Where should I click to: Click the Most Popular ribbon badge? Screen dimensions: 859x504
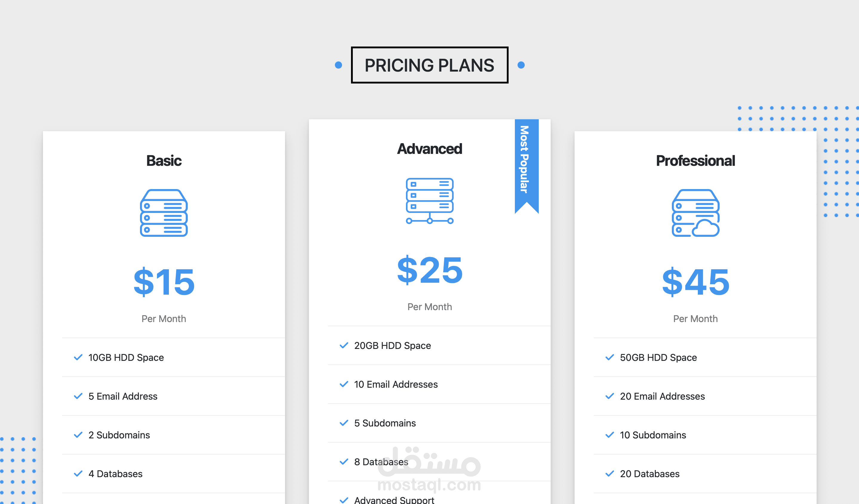pos(527,166)
